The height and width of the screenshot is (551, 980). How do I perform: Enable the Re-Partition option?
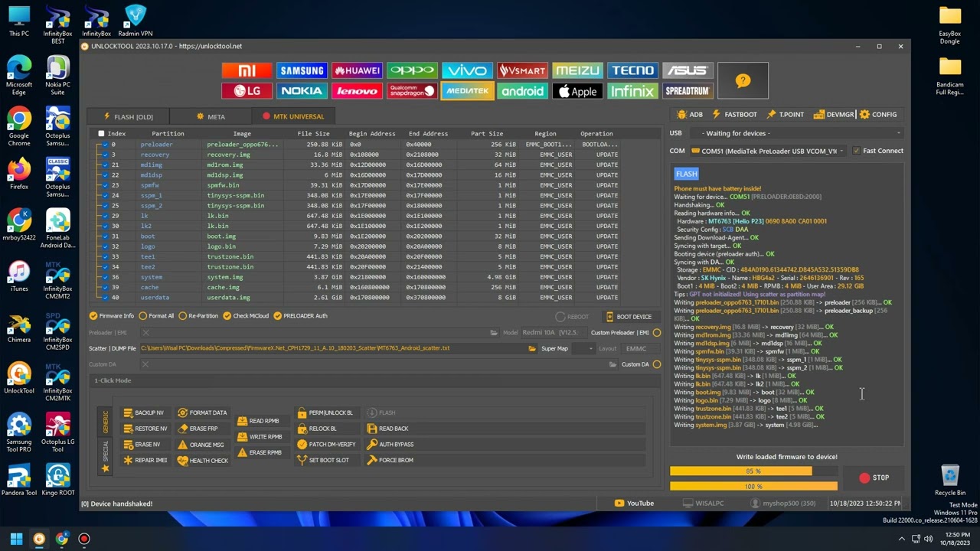(x=198, y=316)
